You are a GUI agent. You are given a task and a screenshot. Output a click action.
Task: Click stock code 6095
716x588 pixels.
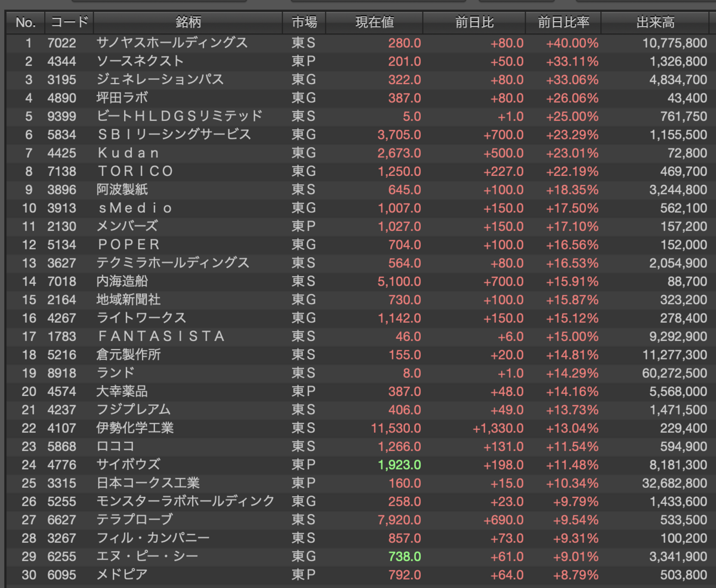pyautogui.click(x=62, y=575)
